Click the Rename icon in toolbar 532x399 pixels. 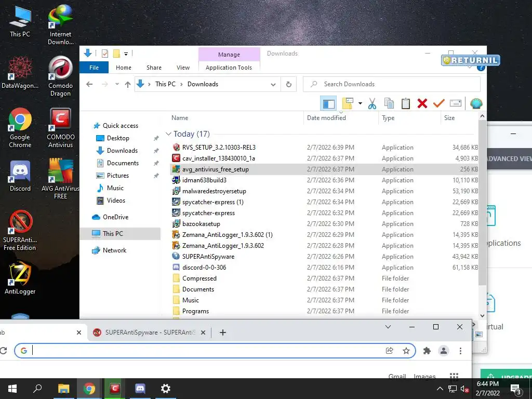pyautogui.click(x=455, y=103)
